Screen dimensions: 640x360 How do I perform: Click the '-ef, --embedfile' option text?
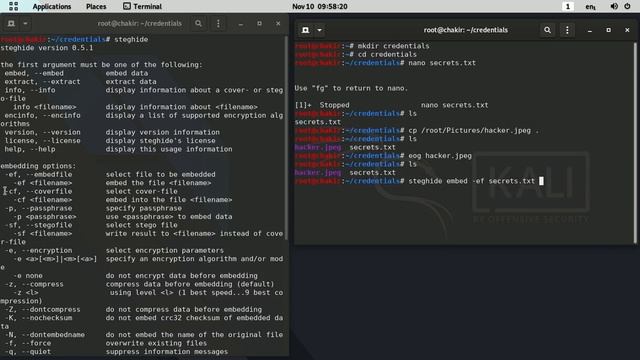[38, 174]
